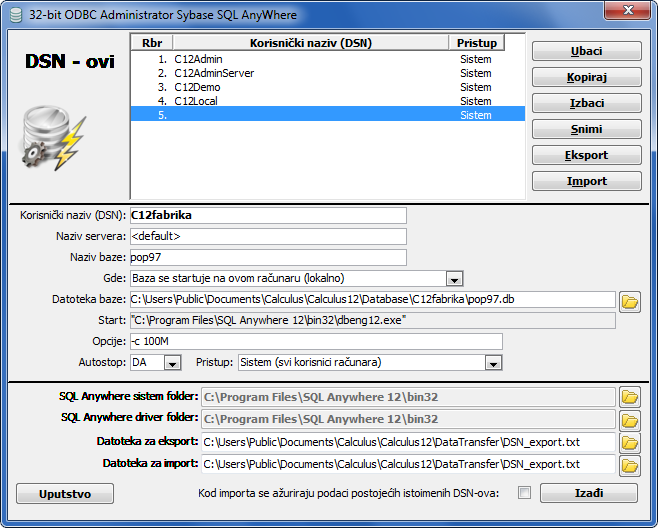Click Izbaci to remove the DSN
The width and height of the screenshot is (658, 528).
(587, 103)
